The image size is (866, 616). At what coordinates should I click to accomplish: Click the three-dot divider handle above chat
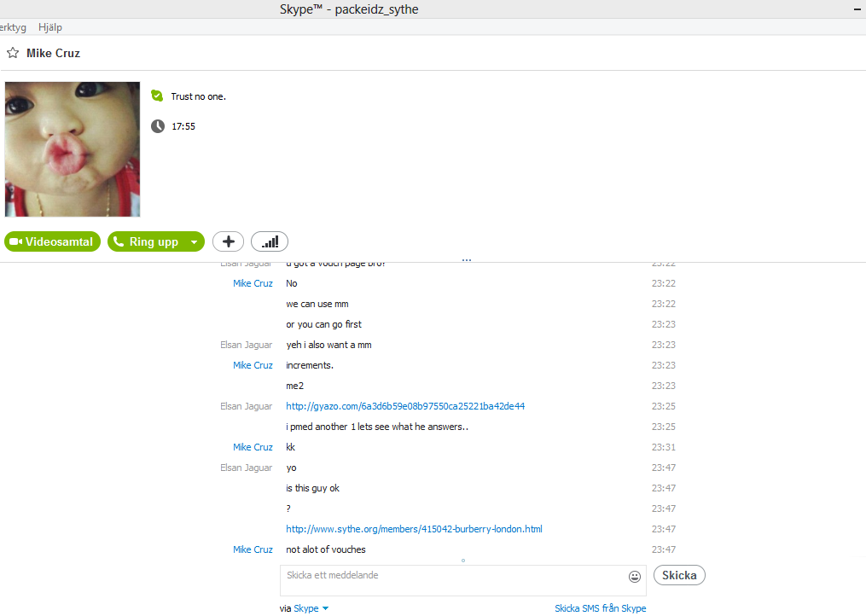point(467,259)
